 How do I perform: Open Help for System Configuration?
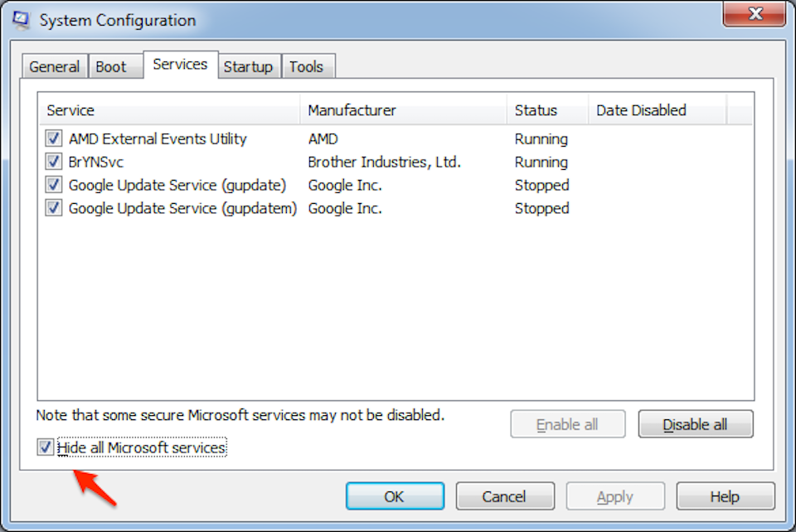[725, 497]
